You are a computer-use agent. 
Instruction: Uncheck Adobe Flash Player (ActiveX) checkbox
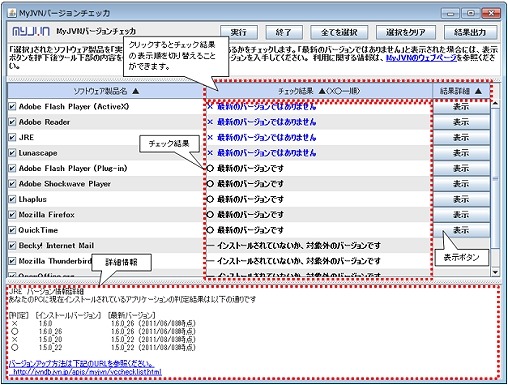click(12, 107)
